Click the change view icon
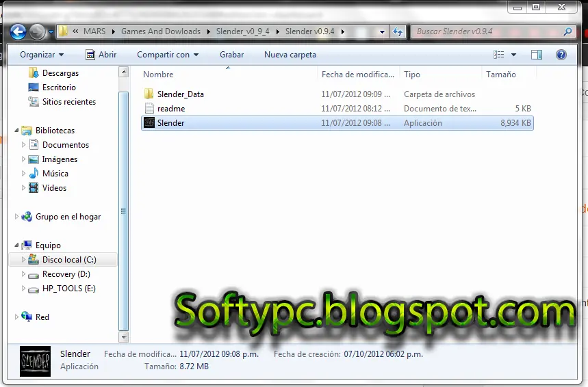Screen dimensions: 588x387 click(x=499, y=55)
